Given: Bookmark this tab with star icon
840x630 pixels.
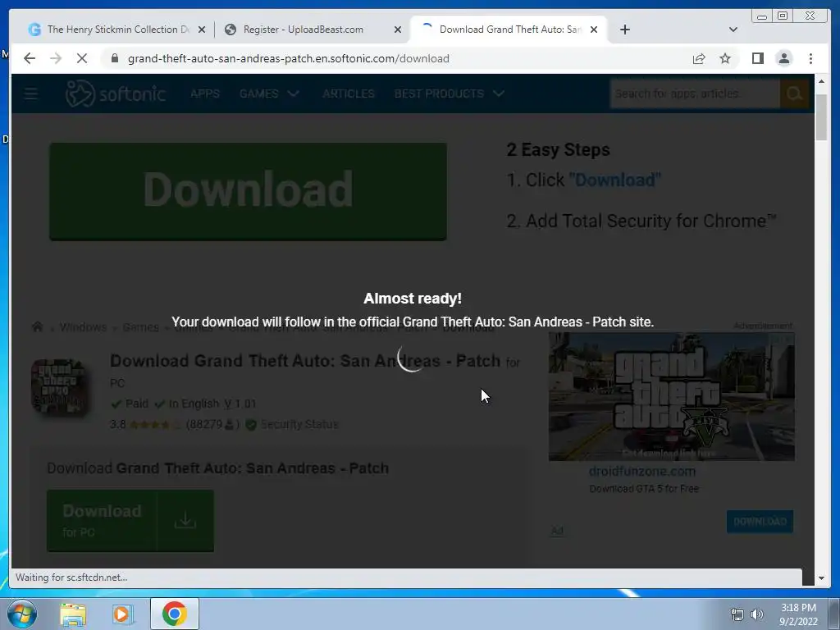Looking at the screenshot, I should (725, 58).
